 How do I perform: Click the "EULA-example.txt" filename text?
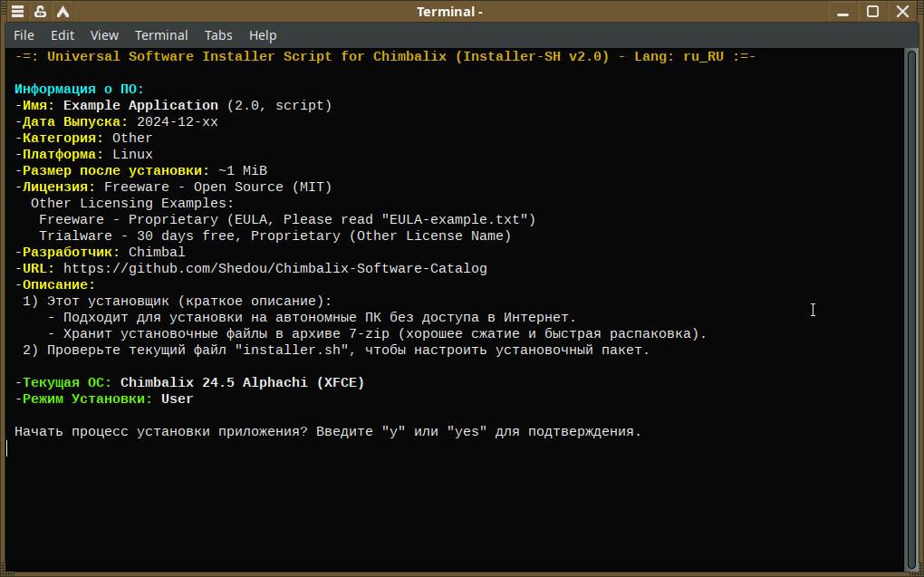(x=458, y=220)
